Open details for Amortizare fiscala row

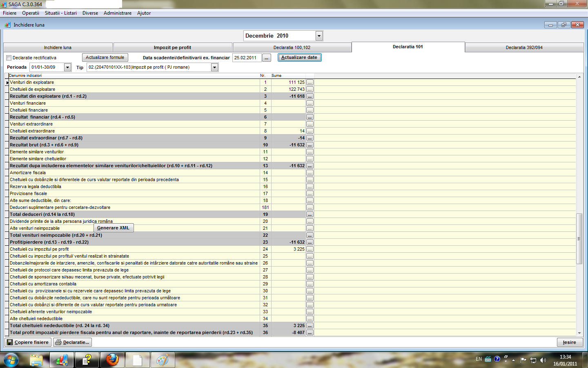pos(310,173)
